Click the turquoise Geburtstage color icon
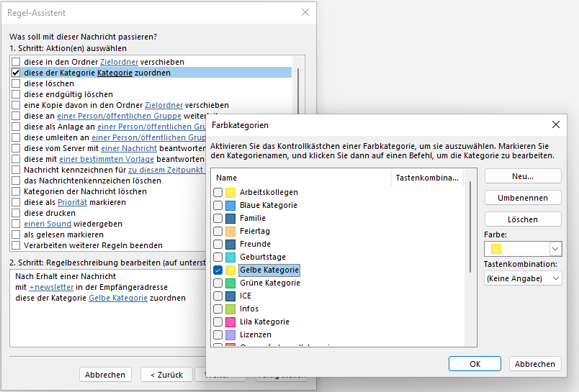This screenshot has height=392, width=579. pos(230,257)
